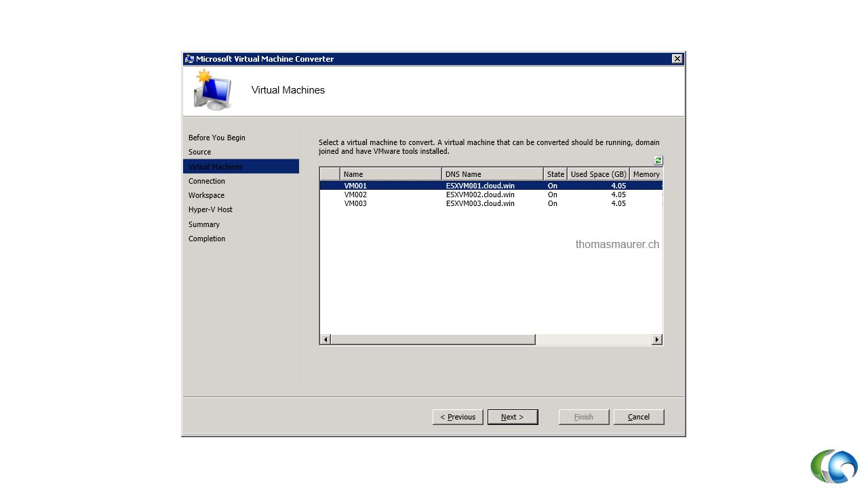Screen dimensions: 868x488
Task: Click the Finish button
Action: click(584, 417)
